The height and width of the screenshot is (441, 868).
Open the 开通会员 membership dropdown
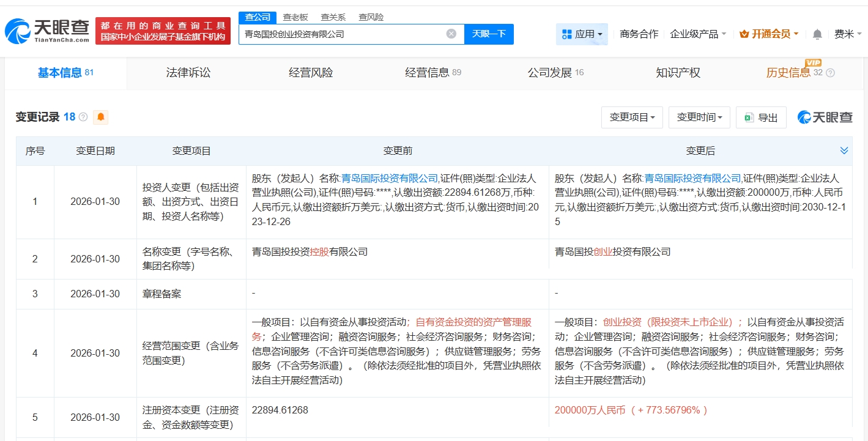tap(769, 34)
